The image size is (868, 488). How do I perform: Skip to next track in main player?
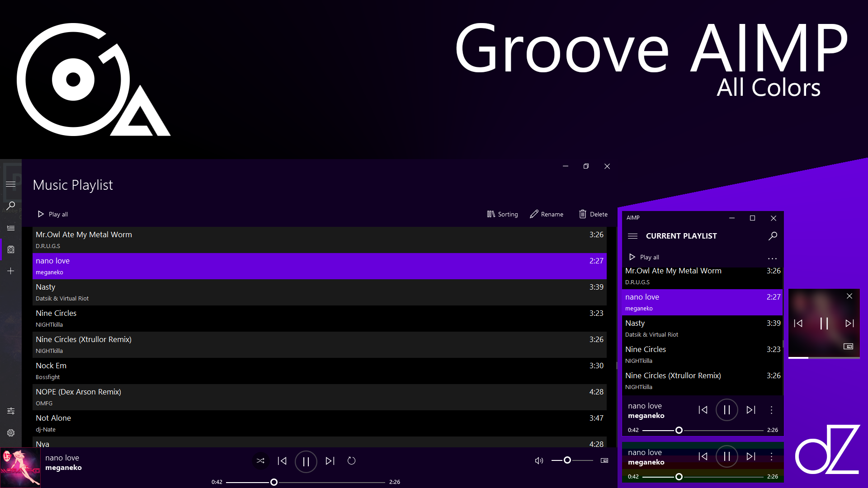click(330, 461)
